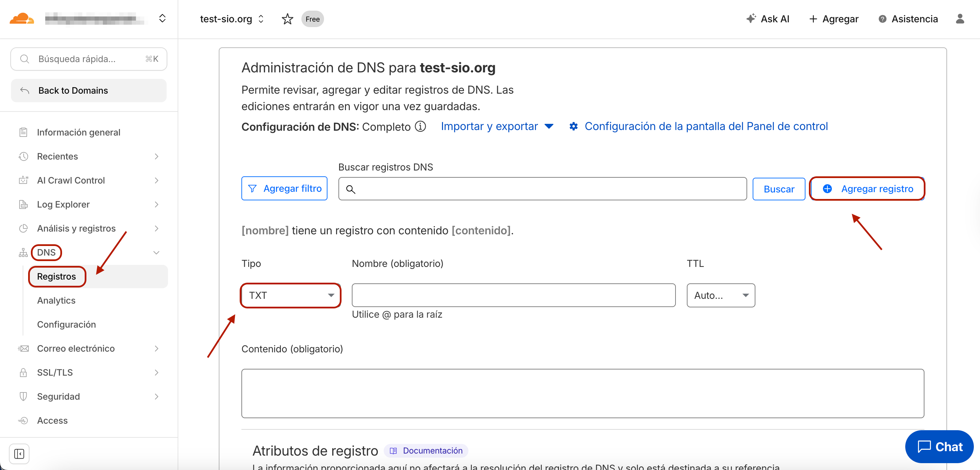Click the Ask AI sparkle icon

(x=751, y=19)
